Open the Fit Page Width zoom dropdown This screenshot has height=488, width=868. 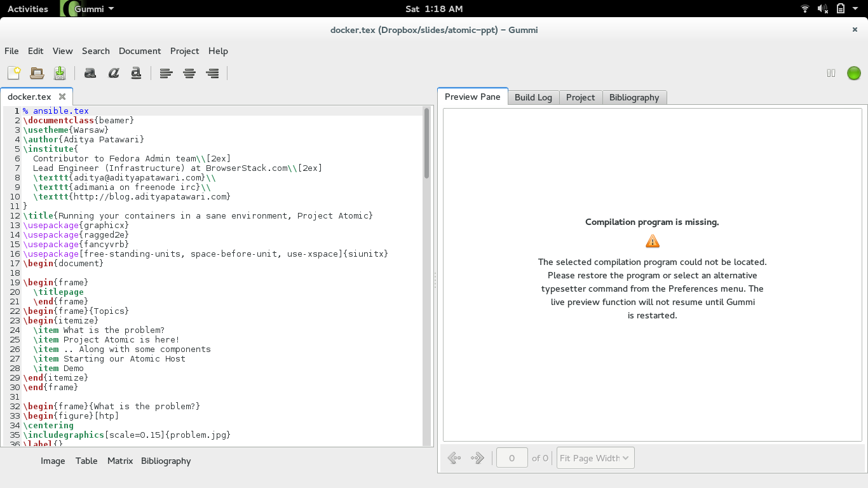[595, 458]
